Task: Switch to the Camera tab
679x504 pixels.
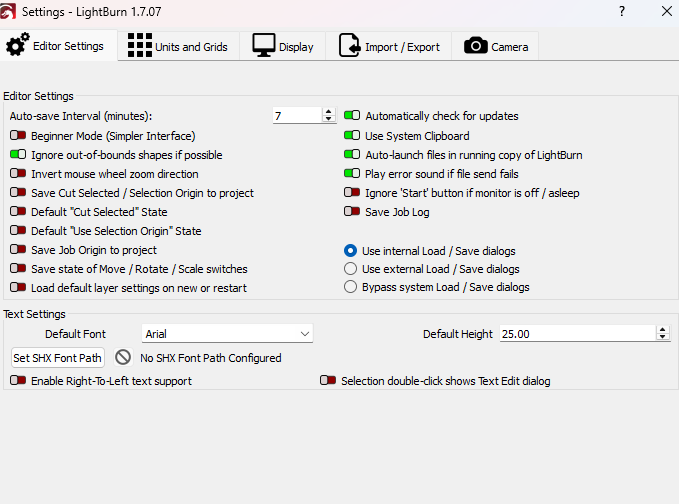Action: [x=496, y=46]
